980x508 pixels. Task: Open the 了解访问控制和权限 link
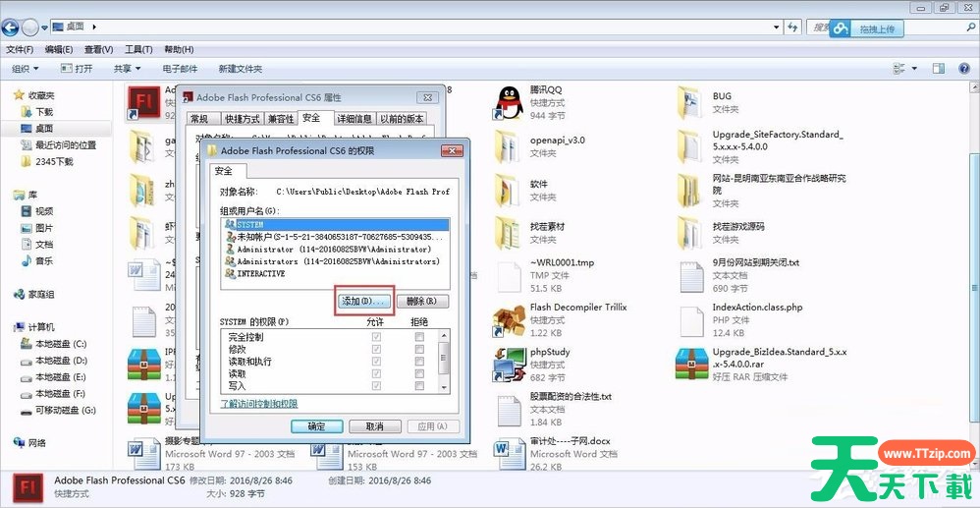pos(259,404)
